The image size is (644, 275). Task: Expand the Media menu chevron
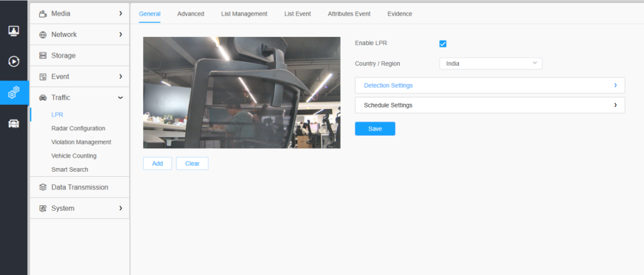coord(120,13)
